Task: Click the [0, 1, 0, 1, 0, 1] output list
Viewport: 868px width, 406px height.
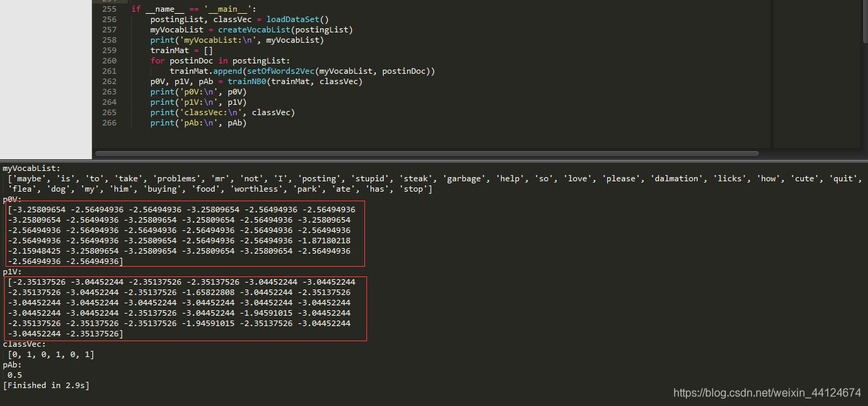Action: click(x=51, y=354)
